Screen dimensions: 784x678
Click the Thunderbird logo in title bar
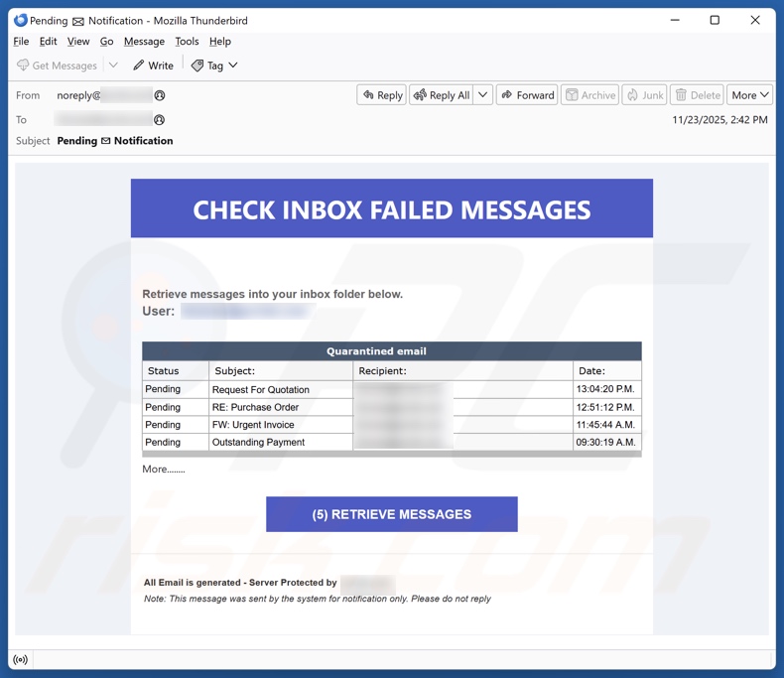[x=21, y=21]
